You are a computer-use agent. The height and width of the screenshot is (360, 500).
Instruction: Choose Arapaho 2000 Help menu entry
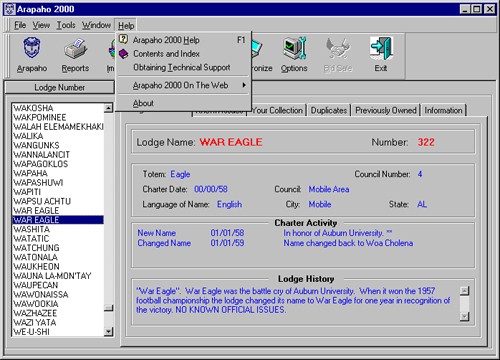(x=183, y=40)
